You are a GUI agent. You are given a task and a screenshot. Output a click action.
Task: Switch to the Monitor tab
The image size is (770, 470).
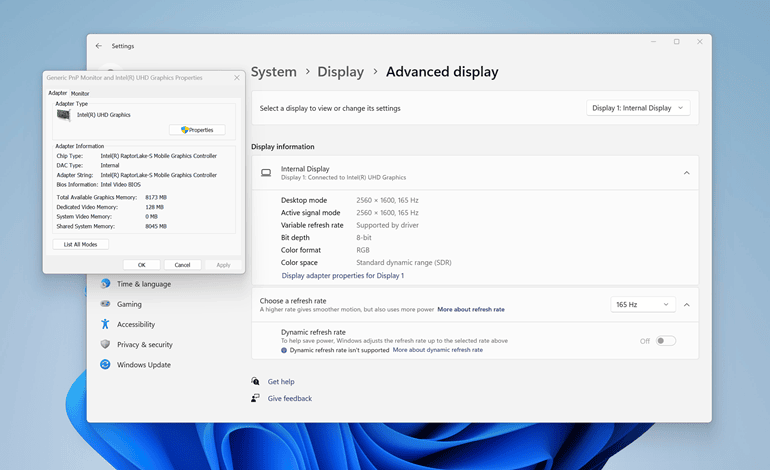80,93
